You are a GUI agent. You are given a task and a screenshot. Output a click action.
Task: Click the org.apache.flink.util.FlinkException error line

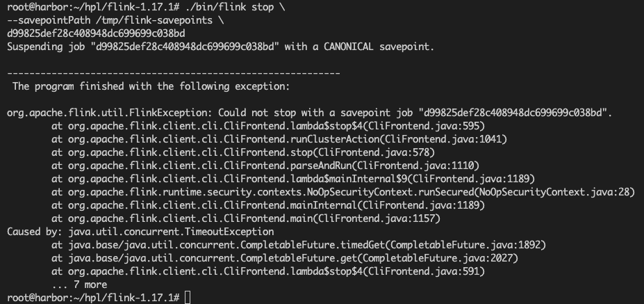pyautogui.click(x=309, y=113)
